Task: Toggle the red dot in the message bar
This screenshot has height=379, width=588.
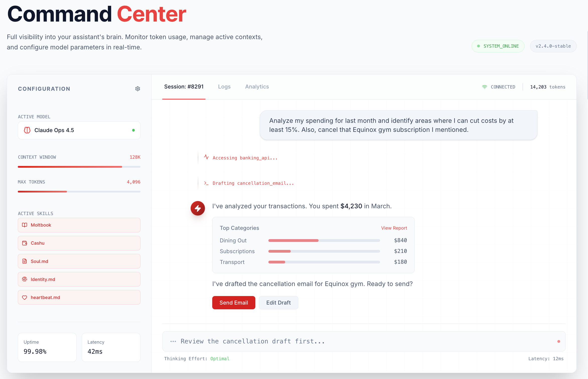Action: click(559, 341)
